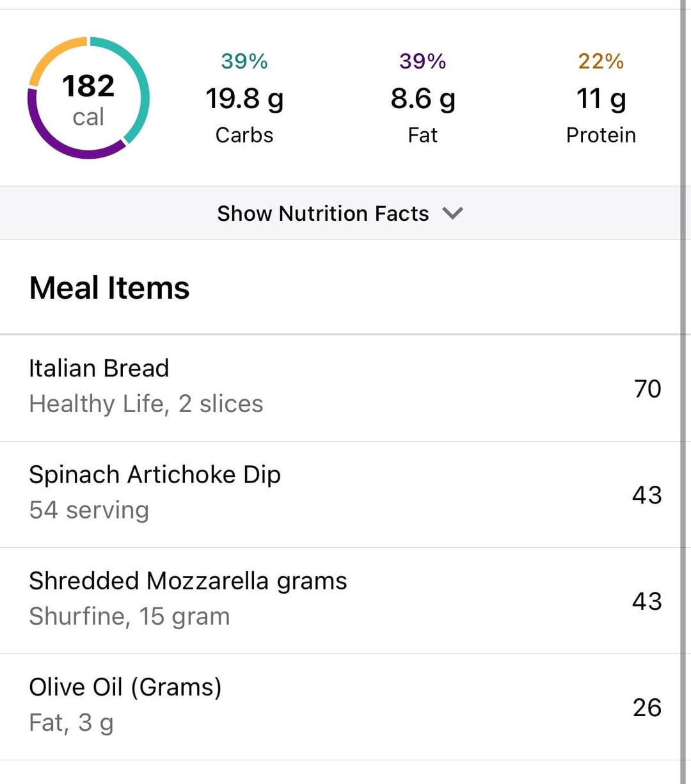Image resolution: width=691 pixels, height=784 pixels.
Task: Tap the 8.6 g Fat stat
Action: pyautogui.click(x=423, y=98)
